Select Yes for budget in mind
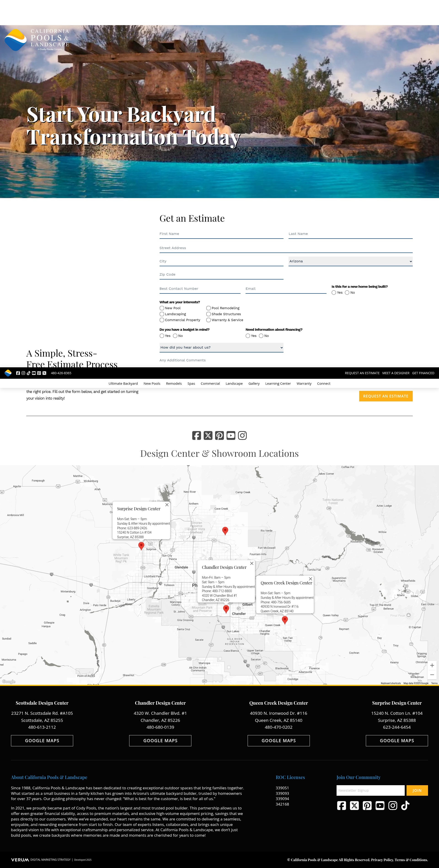 pyautogui.click(x=162, y=336)
